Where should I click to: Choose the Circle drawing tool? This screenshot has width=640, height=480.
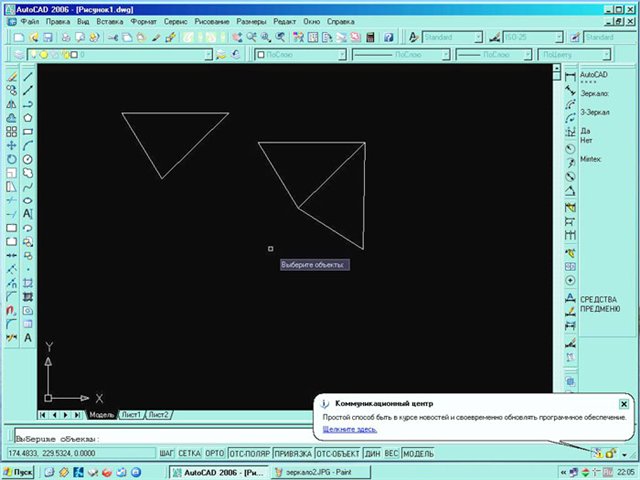(28, 159)
